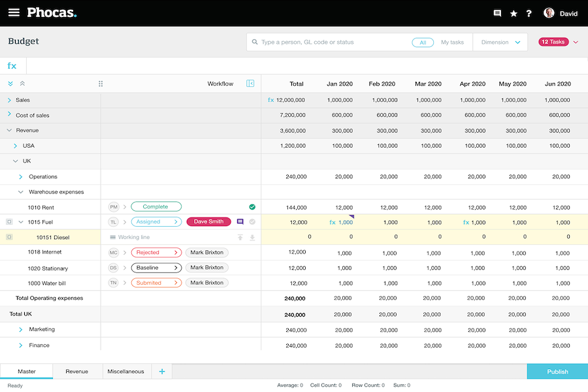Select the checkbox beside 1015 Fuel
This screenshot has width=588, height=392.
(x=9, y=222)
